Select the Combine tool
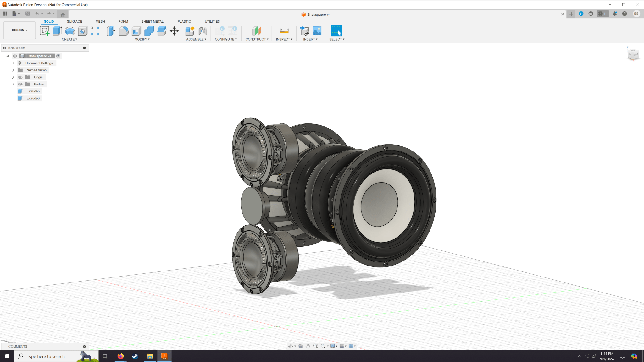Screen dimensions: 644x362 click(149, 31)
